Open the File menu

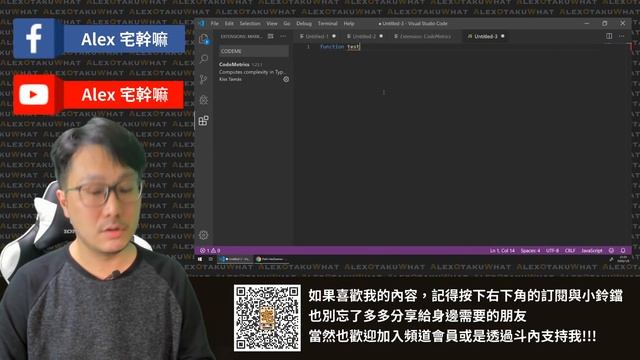pos(215,24)
